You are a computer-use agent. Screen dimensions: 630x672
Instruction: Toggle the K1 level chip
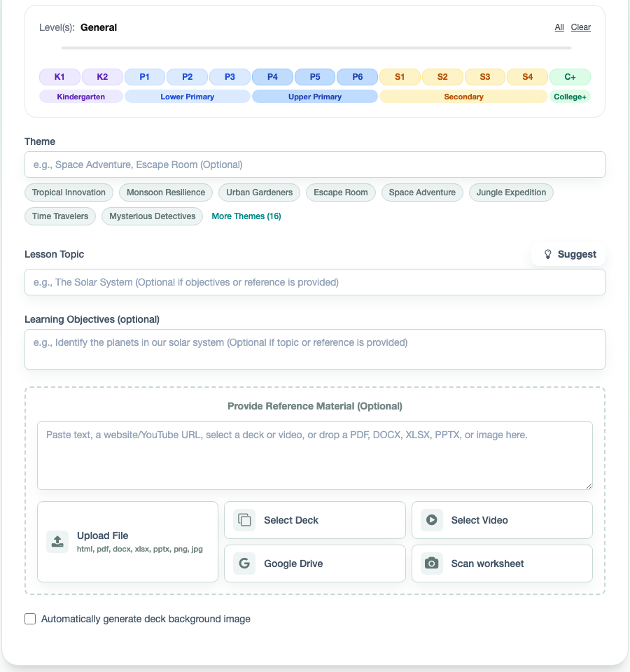click(60, 77)
